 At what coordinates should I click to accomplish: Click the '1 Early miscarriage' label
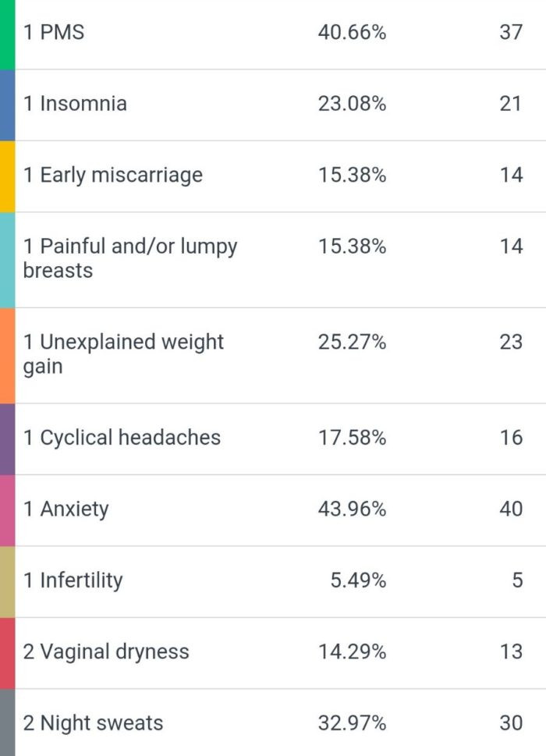[113, 175]
